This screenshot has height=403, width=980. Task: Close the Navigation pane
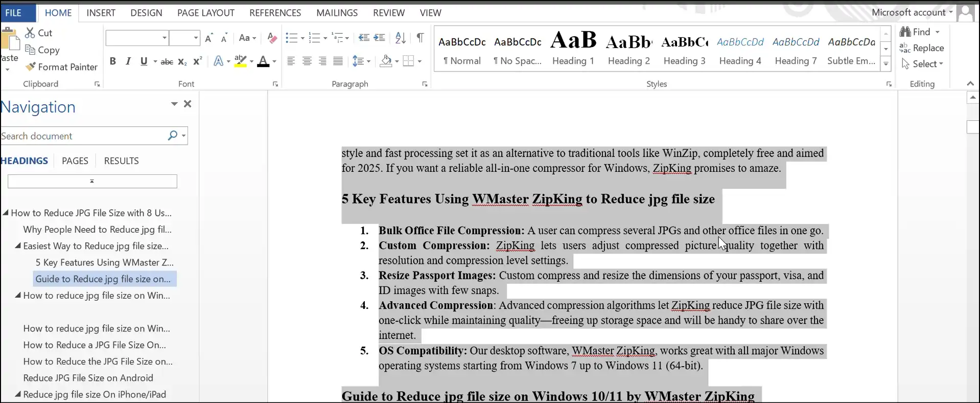[x=188, y=104]
